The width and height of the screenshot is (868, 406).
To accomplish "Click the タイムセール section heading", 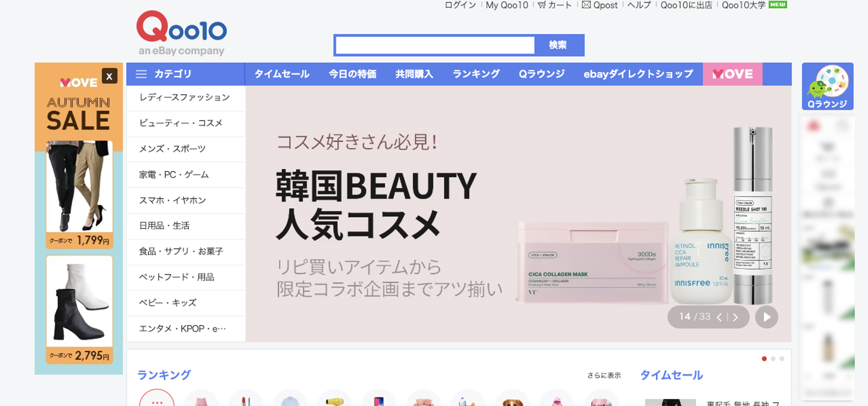I will point(671,375).
